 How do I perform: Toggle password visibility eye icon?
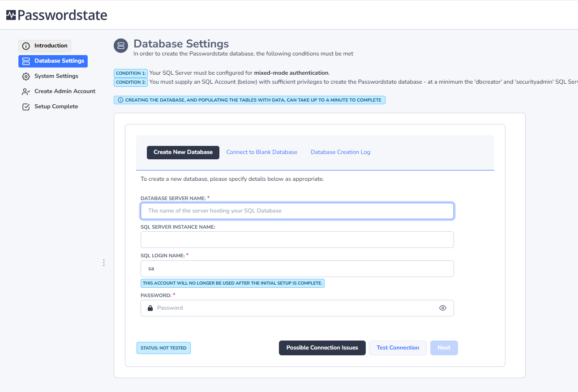coord(443,308)
